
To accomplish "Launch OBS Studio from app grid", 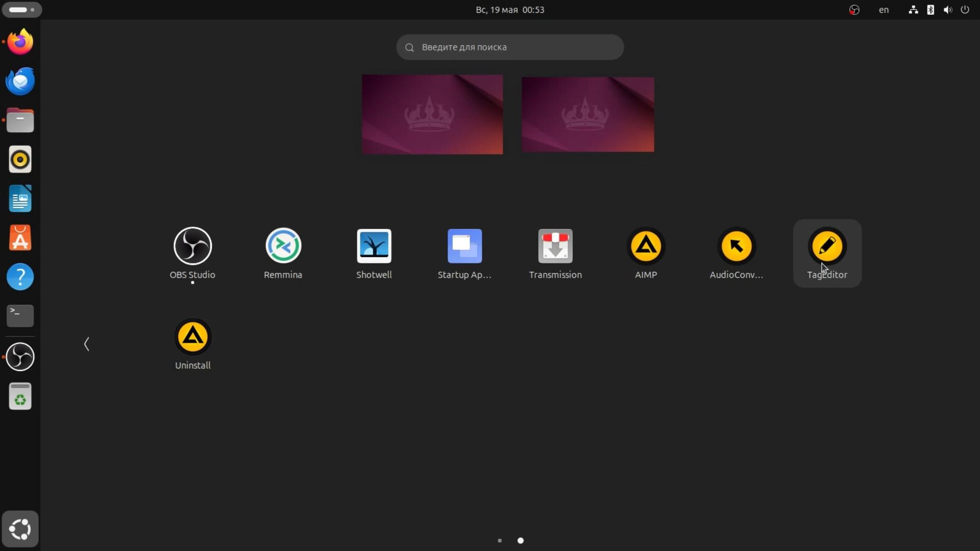I will click(192, 253).
